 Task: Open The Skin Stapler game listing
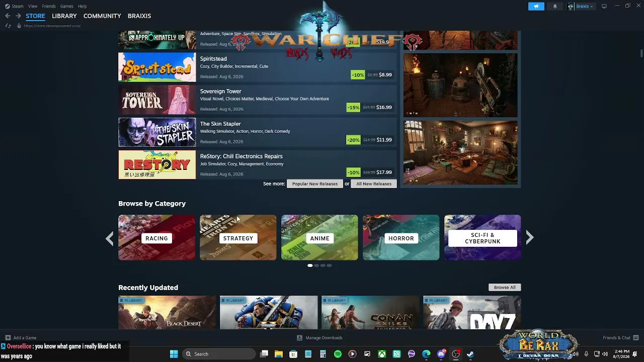click(x=258, y=132)
